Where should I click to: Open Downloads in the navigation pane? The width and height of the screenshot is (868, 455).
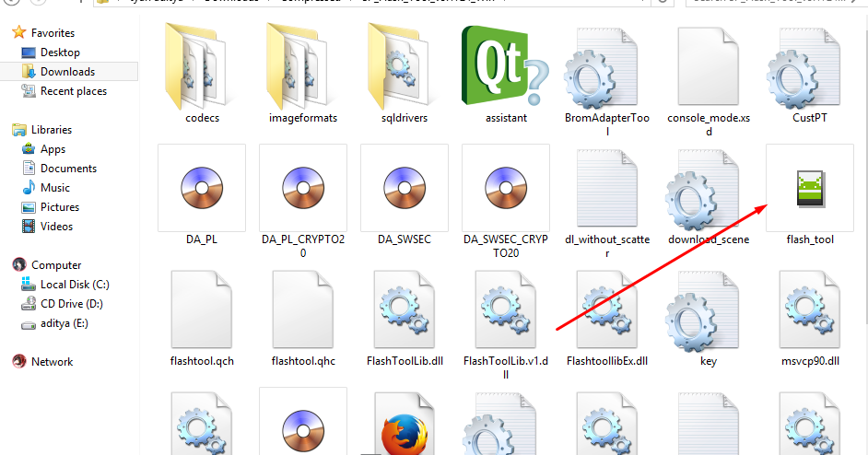coord(67,72)
